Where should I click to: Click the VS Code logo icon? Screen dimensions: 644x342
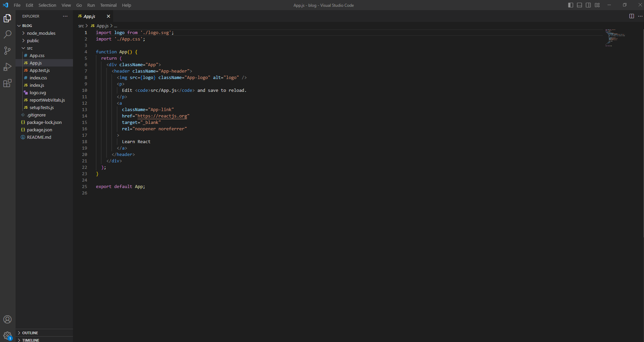[5, 5]
